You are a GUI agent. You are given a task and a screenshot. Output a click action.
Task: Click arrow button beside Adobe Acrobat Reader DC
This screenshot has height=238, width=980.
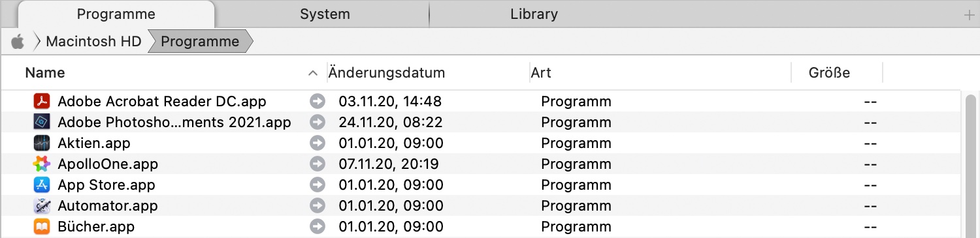point(317,102)
